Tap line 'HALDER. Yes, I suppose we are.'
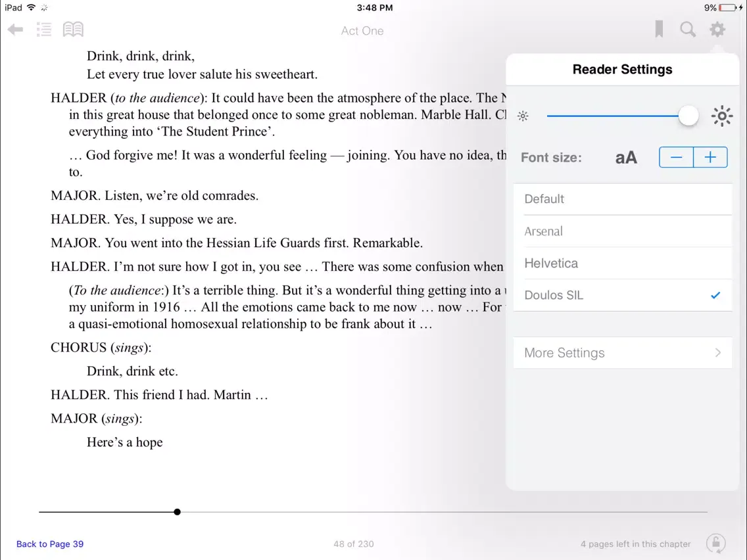This screenshot has height=560, width=747. click(143, 220)
